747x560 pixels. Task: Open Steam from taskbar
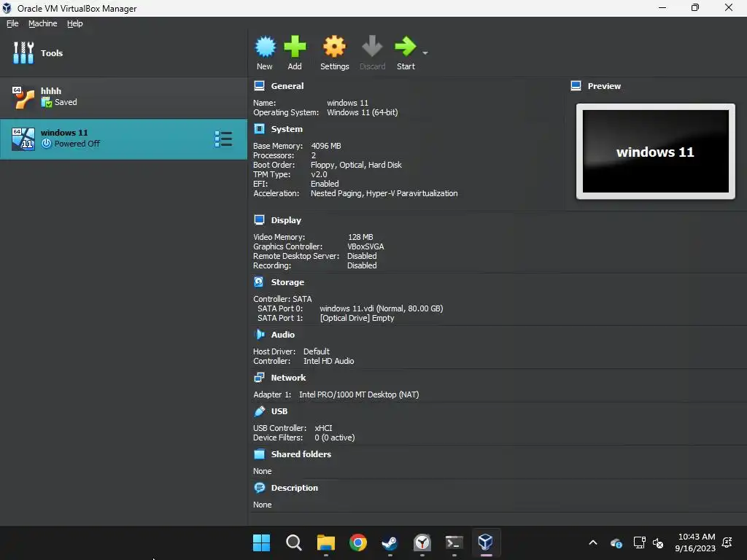[x=390, y=542]
